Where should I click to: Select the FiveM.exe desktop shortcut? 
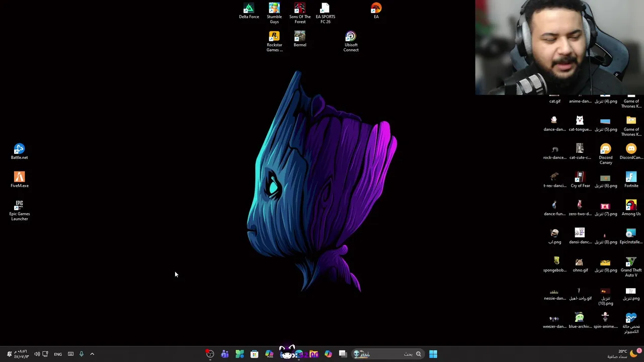(x=19, y=180)
